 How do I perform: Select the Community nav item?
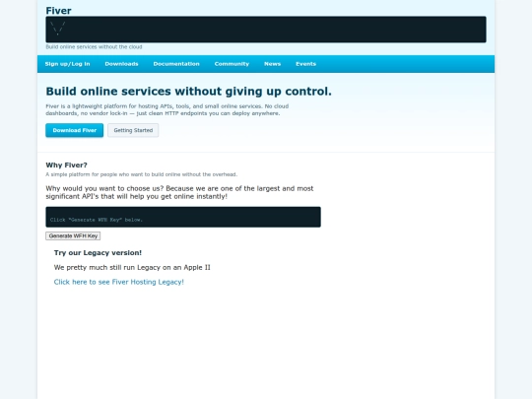(232, 64)
